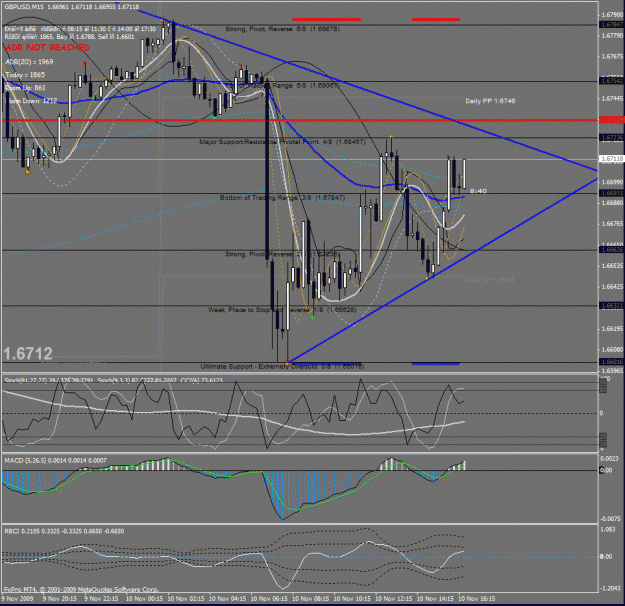Select the current price tag 1.67118 on axis
This screenshot has height=606, width=625.
(x=612, y=159)
